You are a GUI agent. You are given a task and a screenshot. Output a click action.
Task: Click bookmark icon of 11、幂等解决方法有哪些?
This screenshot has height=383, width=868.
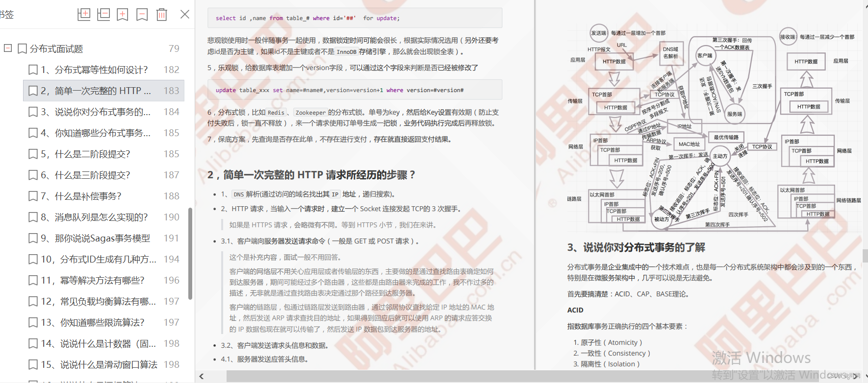33,280
